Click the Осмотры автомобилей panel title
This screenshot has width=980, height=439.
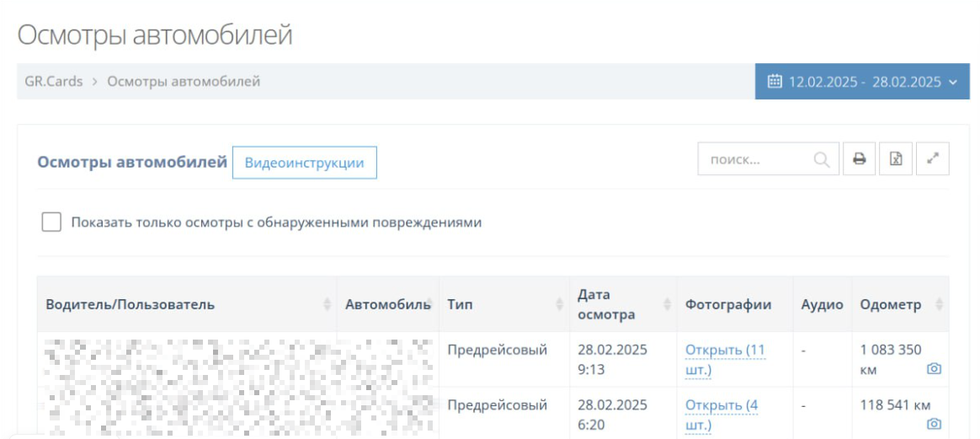pos(132,163)
